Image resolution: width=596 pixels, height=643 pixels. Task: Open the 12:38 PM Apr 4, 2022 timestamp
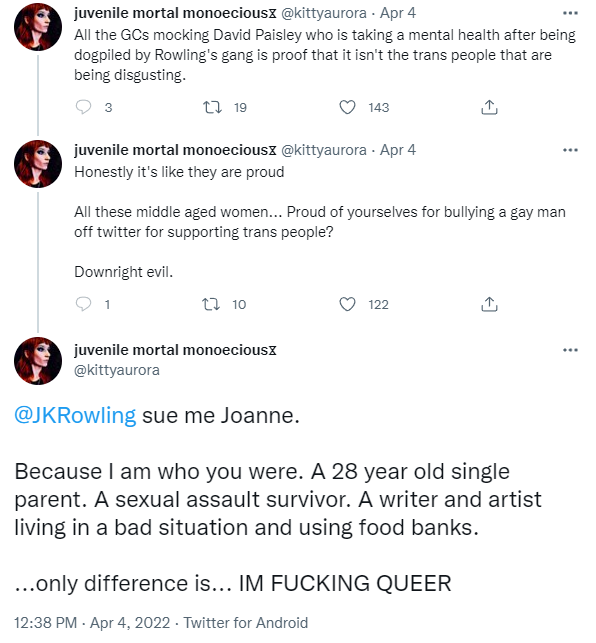[x=92, y=622]
